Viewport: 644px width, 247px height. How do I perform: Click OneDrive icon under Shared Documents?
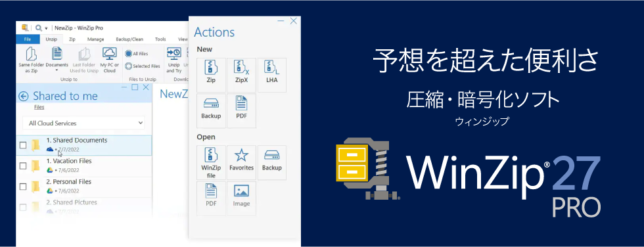pos(50,149)
